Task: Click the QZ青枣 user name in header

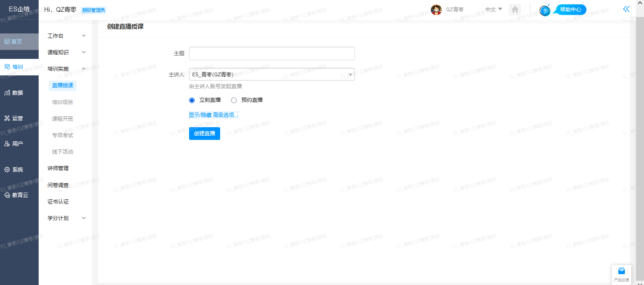Action: [x=455, y=9]
